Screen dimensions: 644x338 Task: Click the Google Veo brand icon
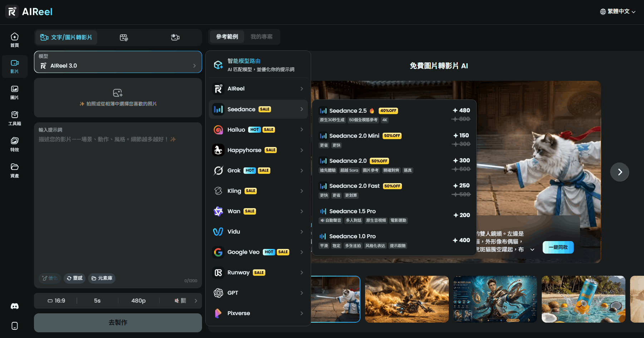[218, 252]
